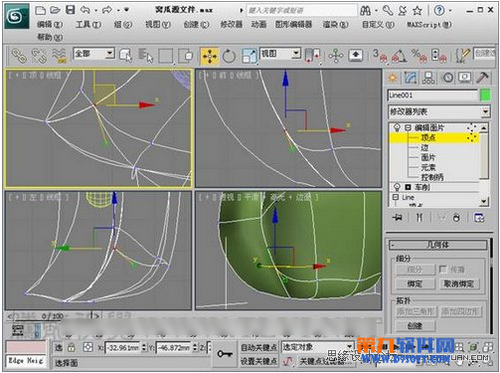Image resolution: width=500 pixels, height=373 pixels.
Task: Toggle the 编辑面片 modifier light bulb
Action: pos(397,127)
